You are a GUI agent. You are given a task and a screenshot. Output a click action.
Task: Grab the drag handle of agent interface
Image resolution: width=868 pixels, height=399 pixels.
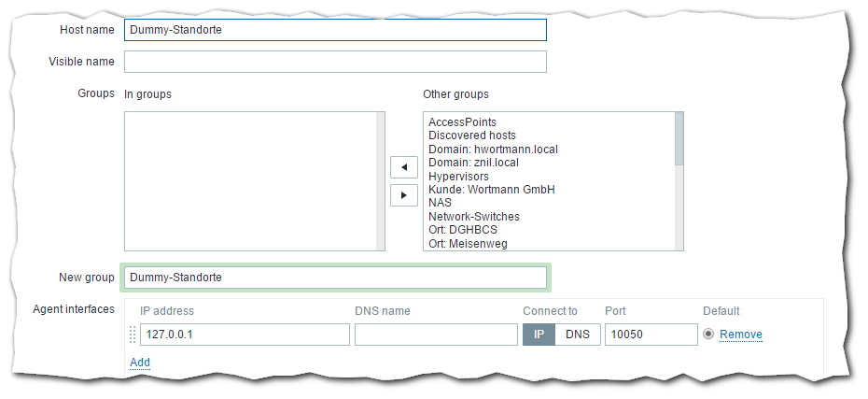[x=132, y=335]
